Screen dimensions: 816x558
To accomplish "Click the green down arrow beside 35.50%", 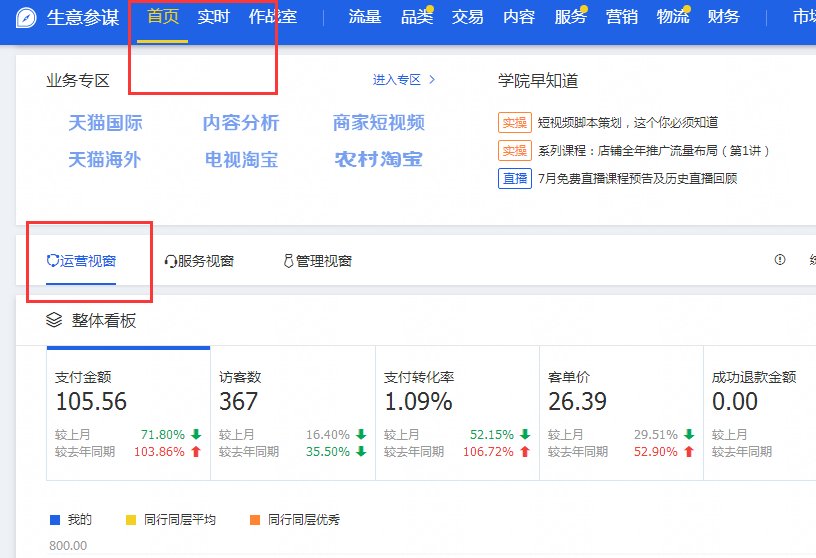I will (x=361, y=451).
